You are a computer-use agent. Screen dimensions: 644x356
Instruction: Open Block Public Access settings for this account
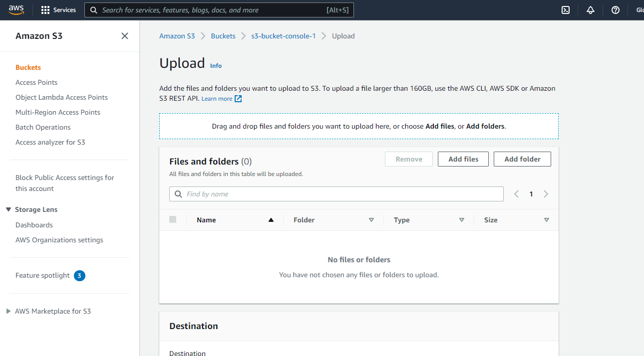click(x=65, y=183)
